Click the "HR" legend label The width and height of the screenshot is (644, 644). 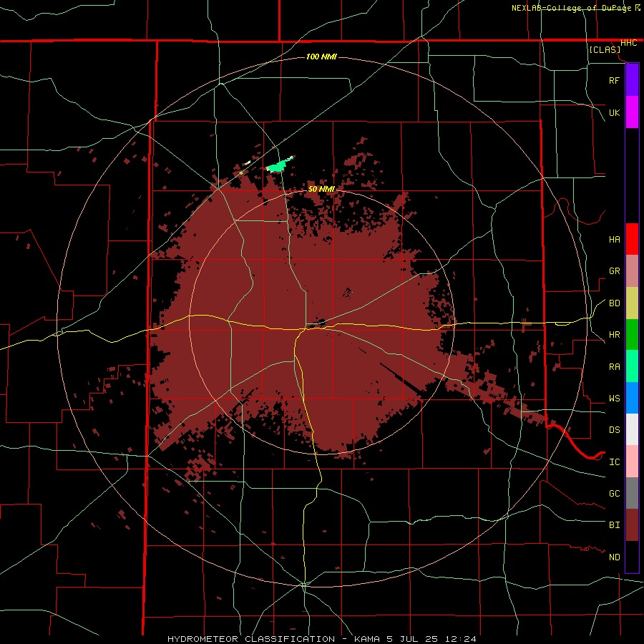coord(614,335)
